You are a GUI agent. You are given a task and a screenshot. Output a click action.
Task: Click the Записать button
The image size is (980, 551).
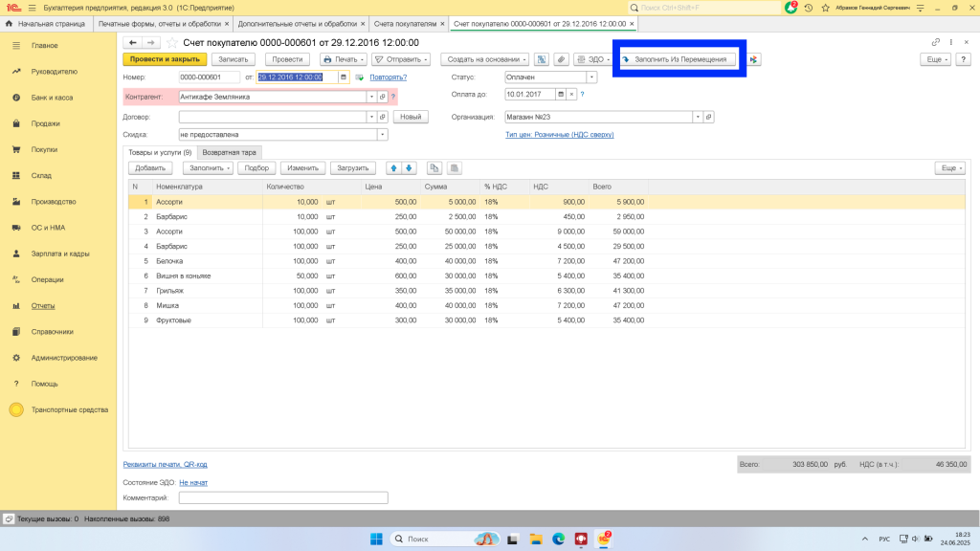pyautogui.click(x=234, y=59)
